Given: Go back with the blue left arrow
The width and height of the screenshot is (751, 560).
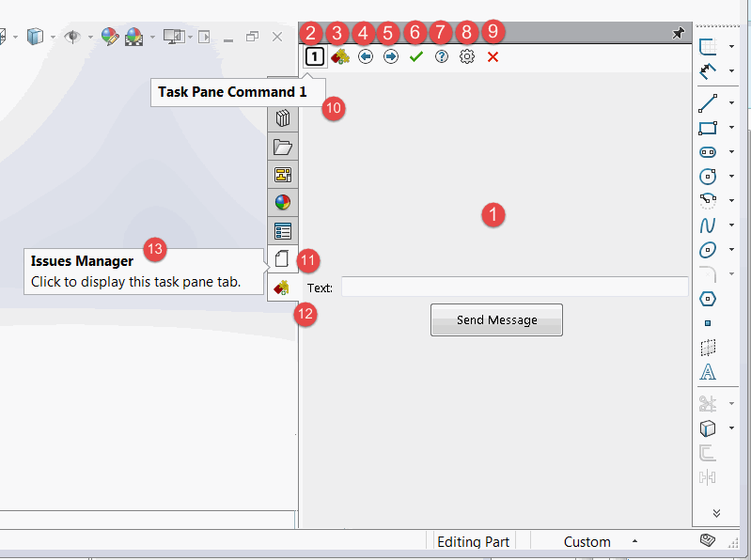Looking at the screenshot, I should pos(366,57).
